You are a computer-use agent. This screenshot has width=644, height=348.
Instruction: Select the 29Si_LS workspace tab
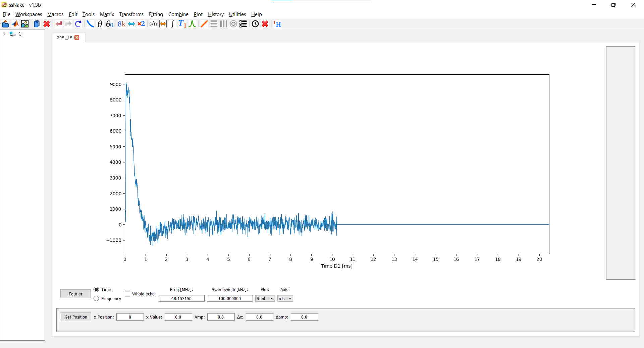pyautogui.click(x=65, y=38)
